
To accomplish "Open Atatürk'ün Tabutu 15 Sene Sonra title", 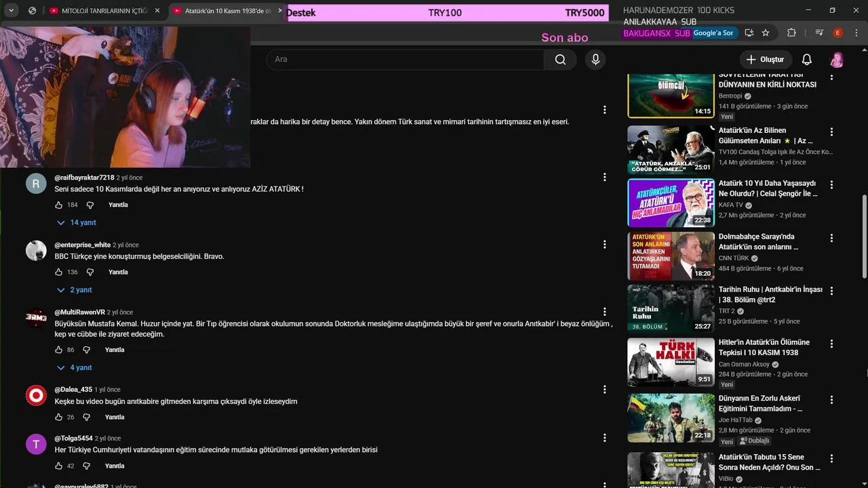I will pos(770,462).
